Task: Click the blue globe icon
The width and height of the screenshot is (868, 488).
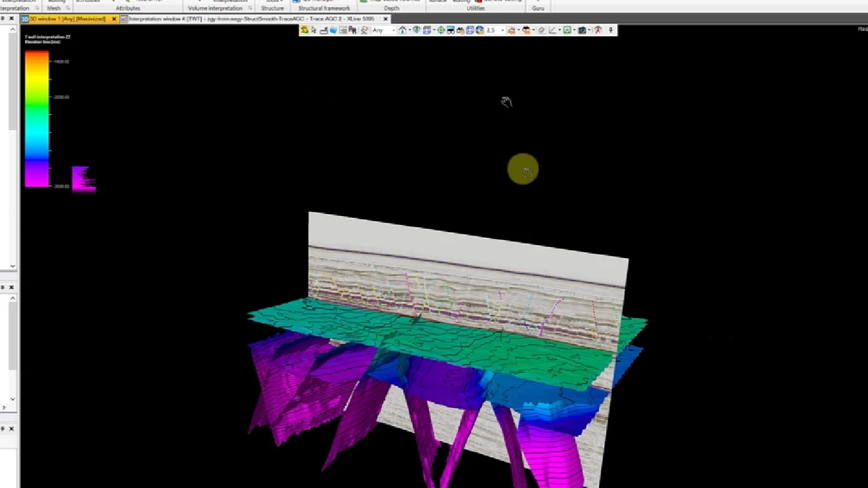Action: tap(480, 30)
